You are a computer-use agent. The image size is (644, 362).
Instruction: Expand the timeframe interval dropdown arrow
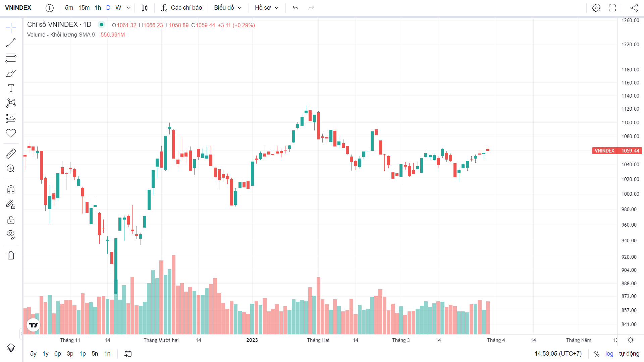(x=129, y=8)
